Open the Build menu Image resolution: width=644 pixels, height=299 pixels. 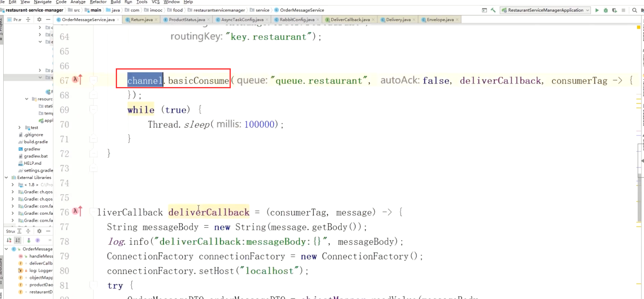tap(115, 2)
